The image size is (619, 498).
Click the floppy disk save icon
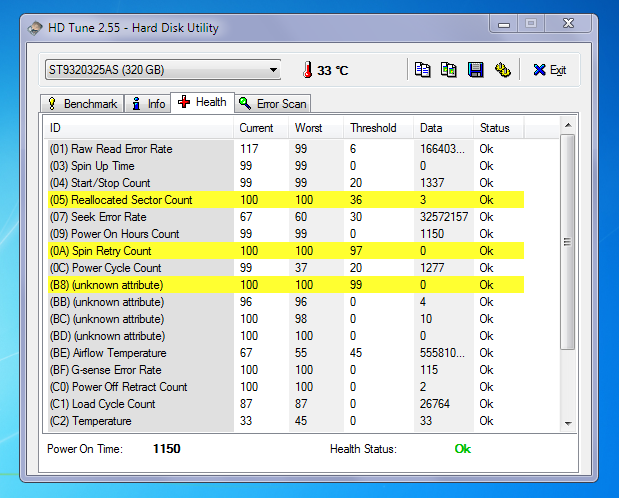[x=475, y=70]
